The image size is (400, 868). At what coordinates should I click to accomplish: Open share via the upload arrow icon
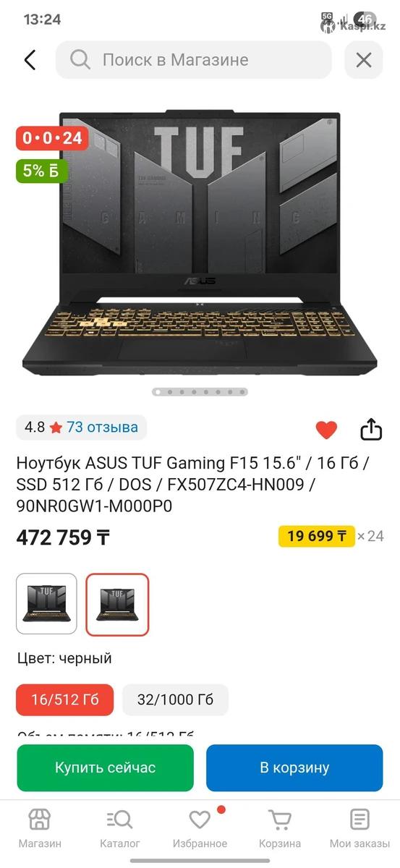(371, 429)
